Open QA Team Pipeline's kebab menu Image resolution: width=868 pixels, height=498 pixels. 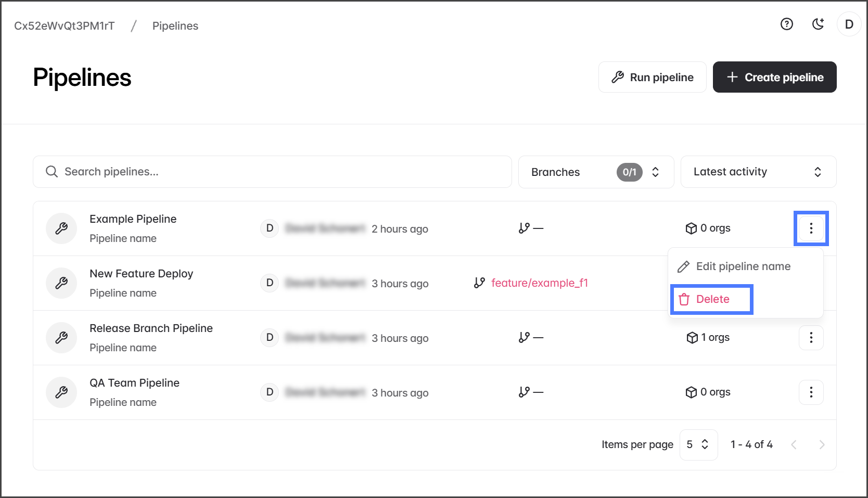click(811, 392)
